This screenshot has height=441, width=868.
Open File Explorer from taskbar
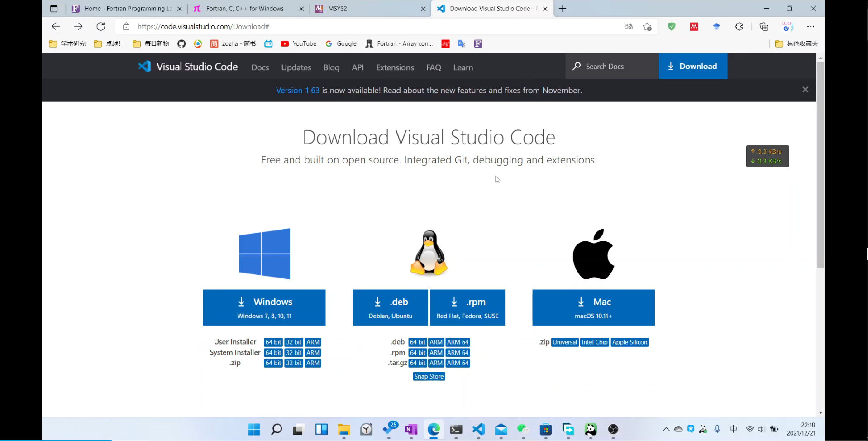click(x=344, y=429)
